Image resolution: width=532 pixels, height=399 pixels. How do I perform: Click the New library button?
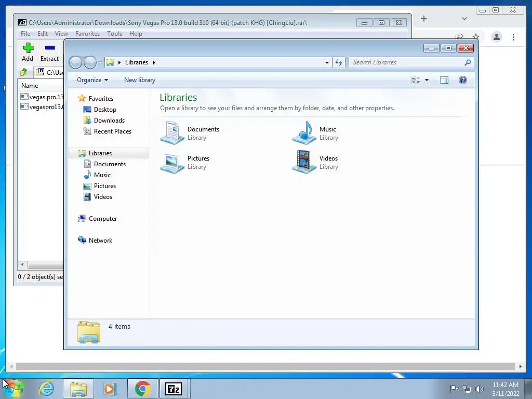click(139, 80)
